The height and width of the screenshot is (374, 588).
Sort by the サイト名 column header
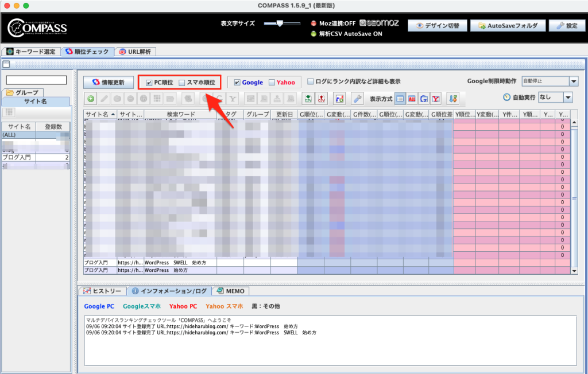[x=100, y=115]
